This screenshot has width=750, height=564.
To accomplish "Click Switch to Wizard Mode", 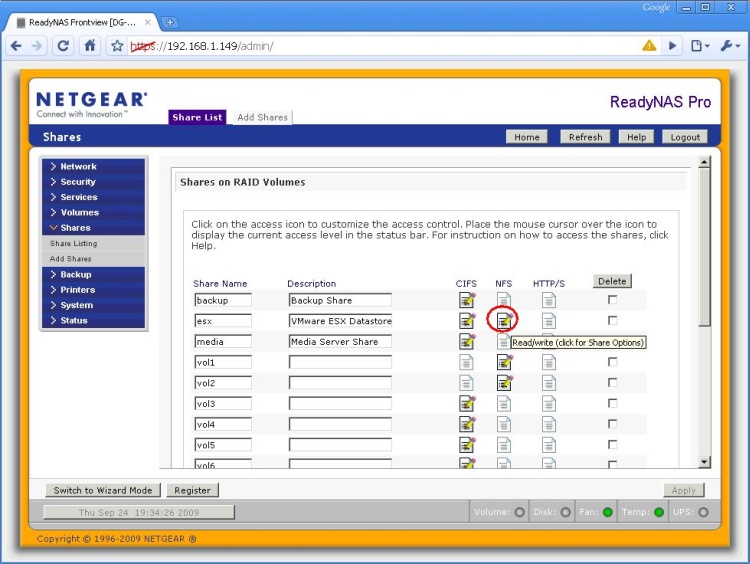I will [x=103, y=490].
